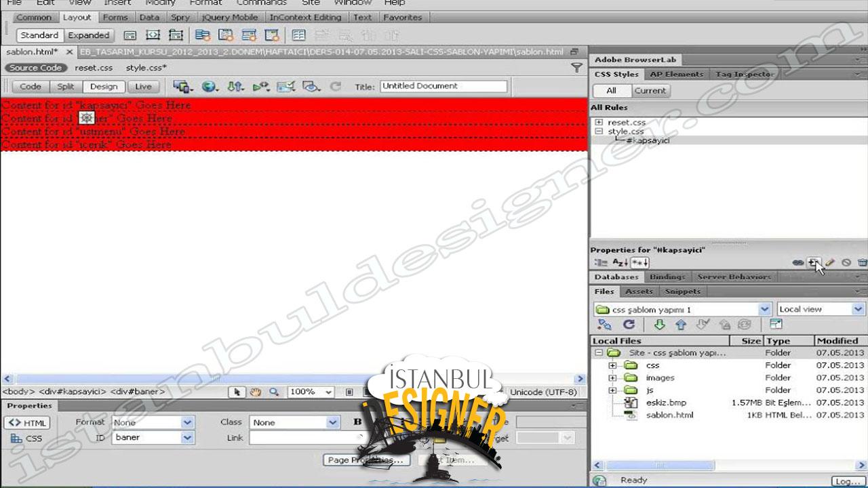The height and width of the screenshot is (488, 868).
Task: Open File management arrows icon
Action: tap(235, 86)
